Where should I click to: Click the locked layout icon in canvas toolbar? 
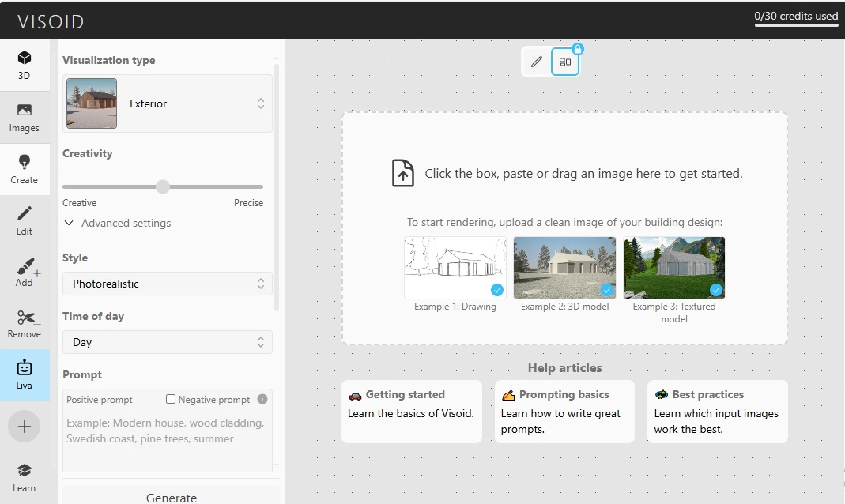[565, 62]
